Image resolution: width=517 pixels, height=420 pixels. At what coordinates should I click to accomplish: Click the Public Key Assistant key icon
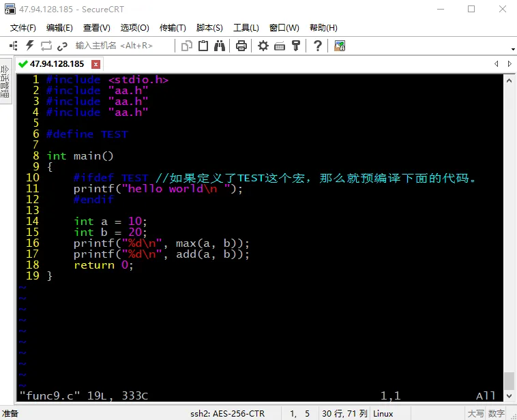tap(296, 46)
